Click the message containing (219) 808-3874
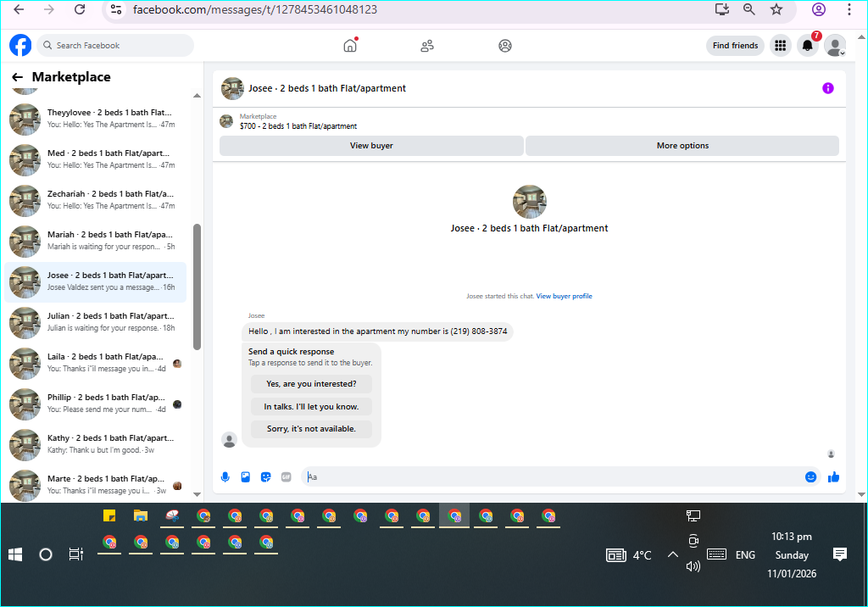Image resolution: width=868 pixels, height=607 pixels. (377, 331)
